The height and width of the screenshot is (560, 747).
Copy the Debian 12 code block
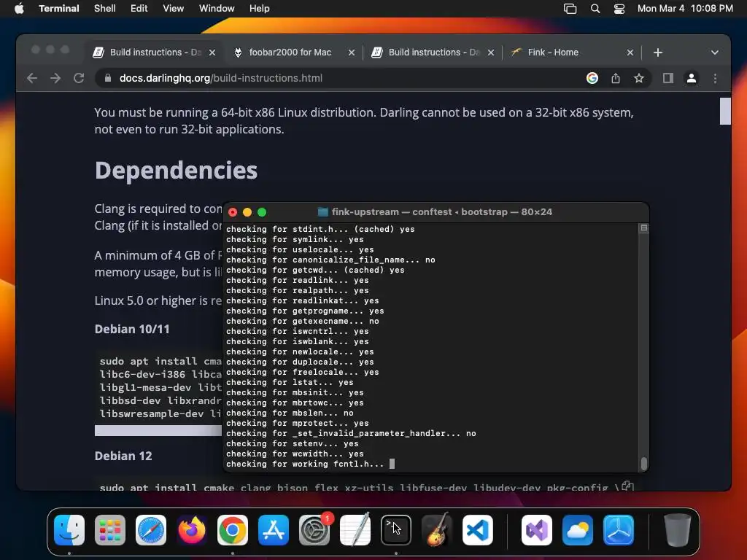(628, 486)
